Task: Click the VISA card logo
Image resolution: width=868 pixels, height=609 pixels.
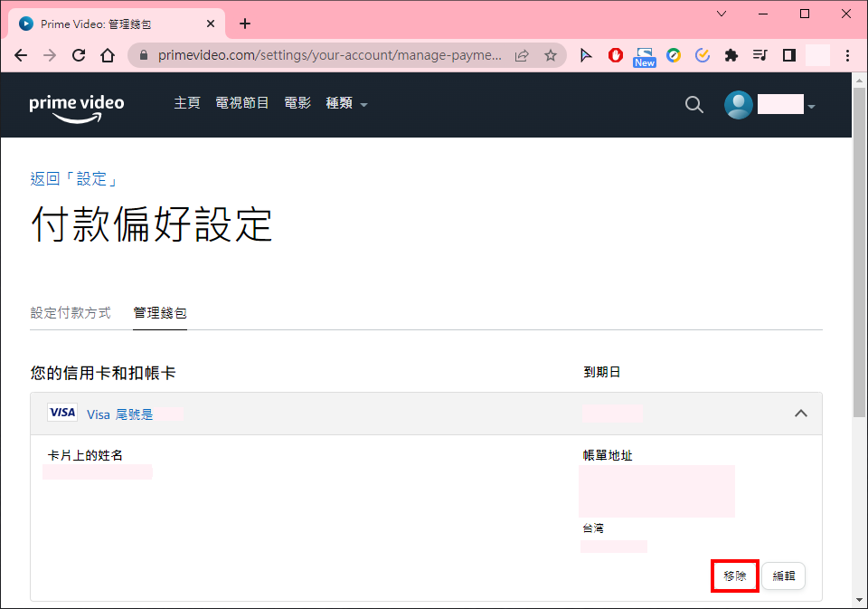Action: coord(62,413)
